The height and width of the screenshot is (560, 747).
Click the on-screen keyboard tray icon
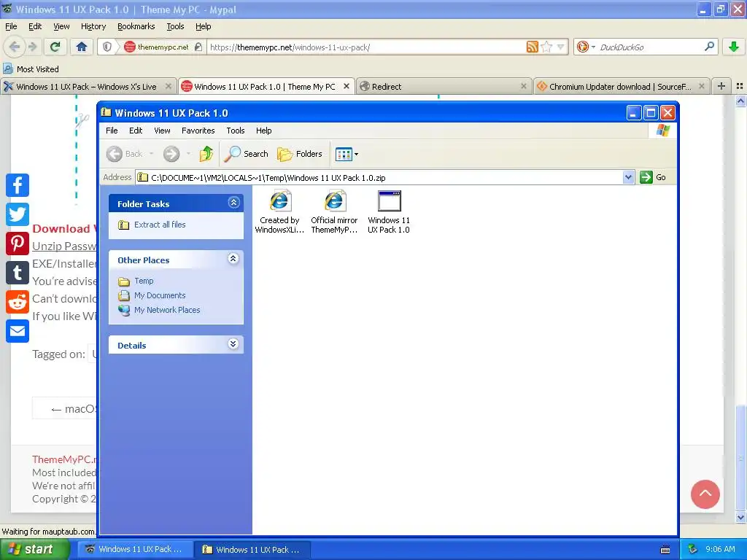pos(665,550)
